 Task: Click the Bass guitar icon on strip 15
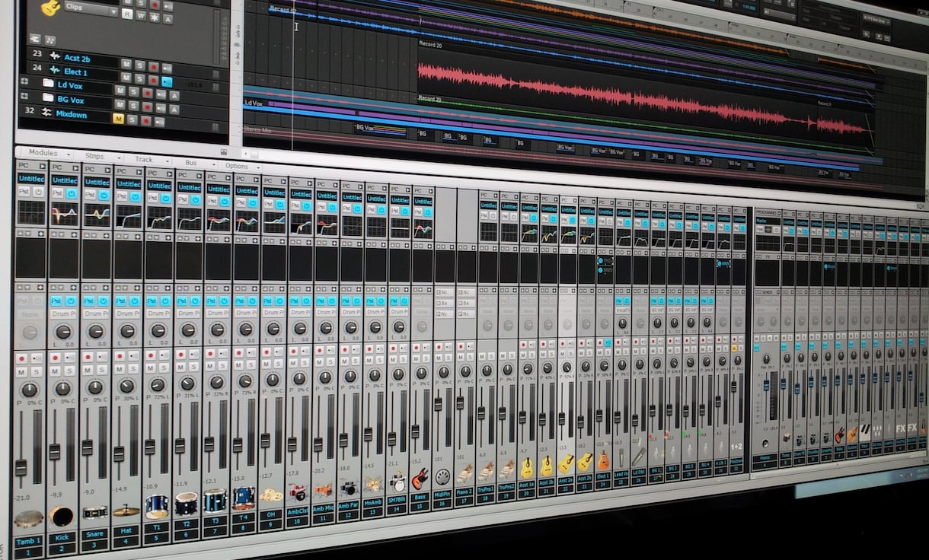pos(420,479)
